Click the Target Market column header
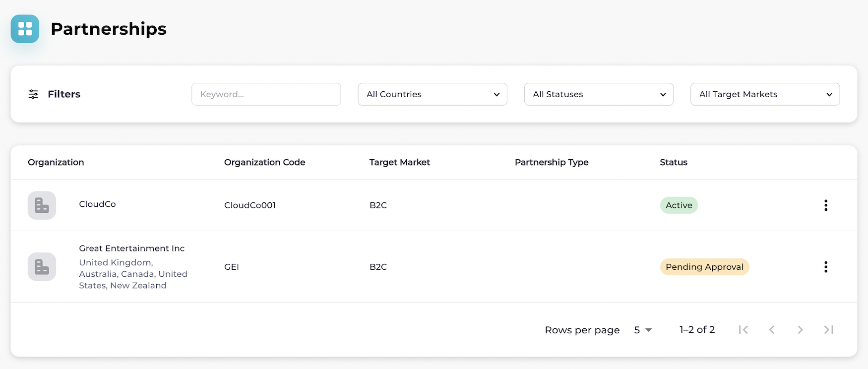Screen dimensions: 868x369 click(x=400, y=162)
